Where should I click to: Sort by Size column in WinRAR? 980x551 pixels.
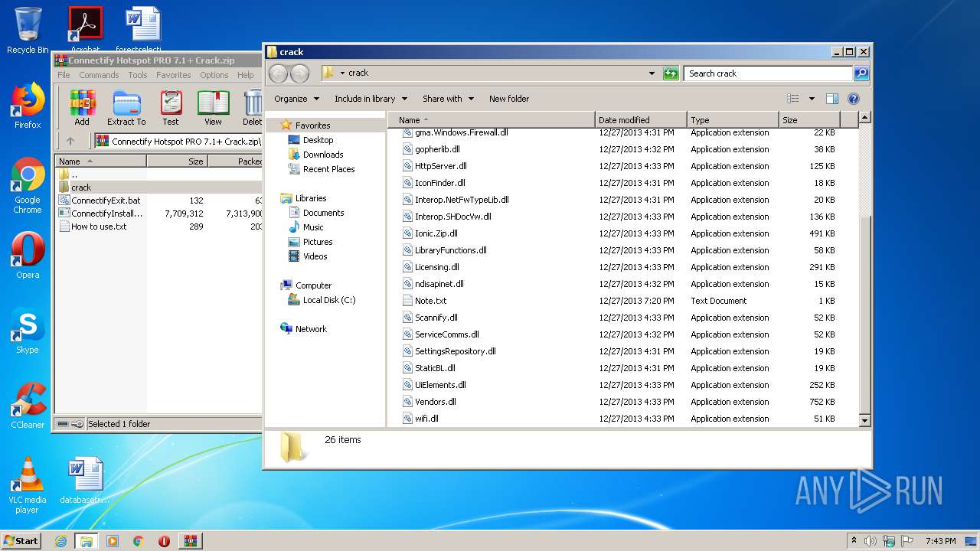pos(177,161)
